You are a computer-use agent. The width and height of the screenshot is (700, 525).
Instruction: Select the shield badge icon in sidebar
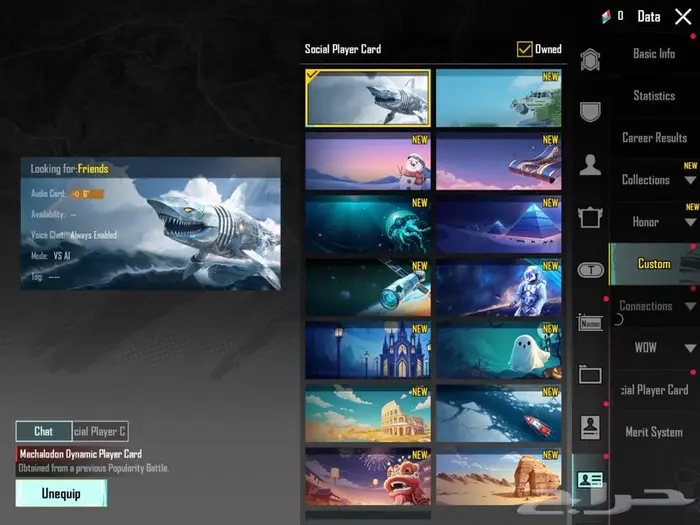click(x=590, y=112)
